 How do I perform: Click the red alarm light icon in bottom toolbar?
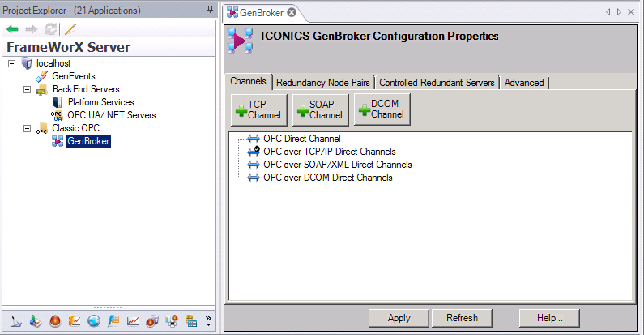pos(55,321)
